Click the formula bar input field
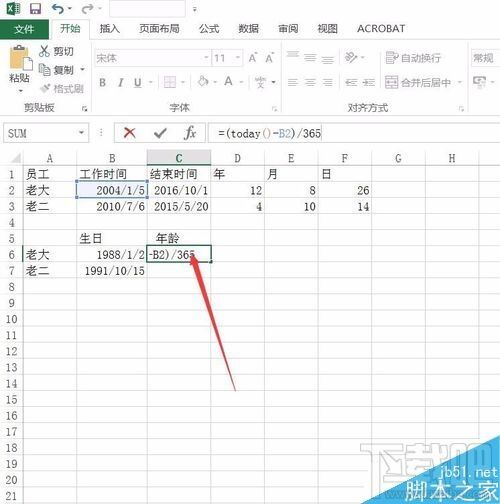 coord(353,133)
